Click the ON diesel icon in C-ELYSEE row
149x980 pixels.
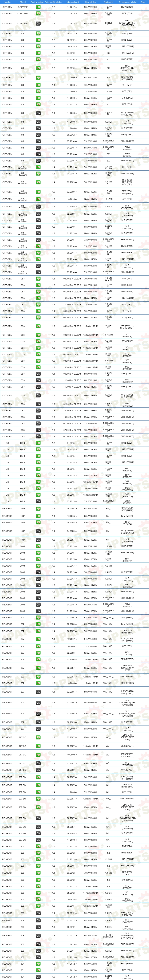(x=38, y=23)
